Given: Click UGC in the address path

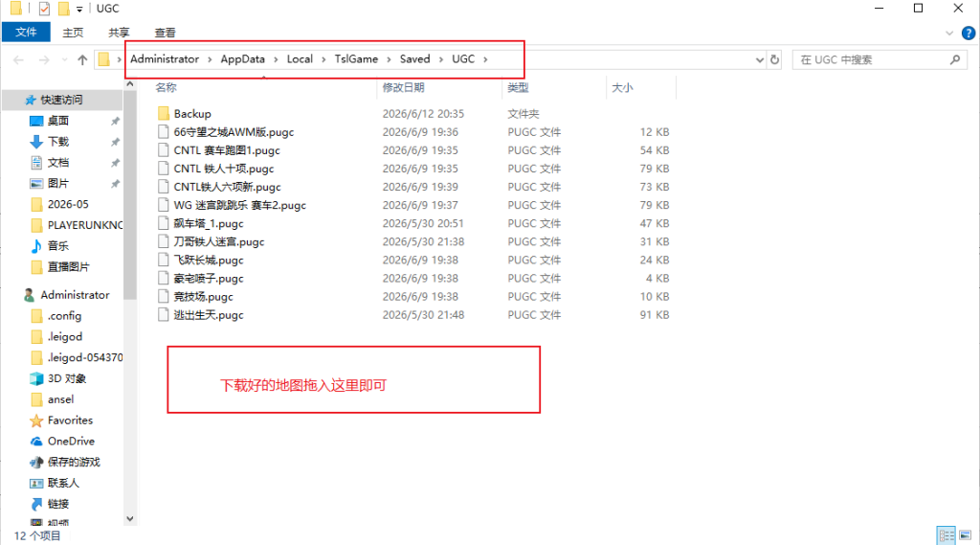Looking at the screenshot, I should [x=463, y=58].
